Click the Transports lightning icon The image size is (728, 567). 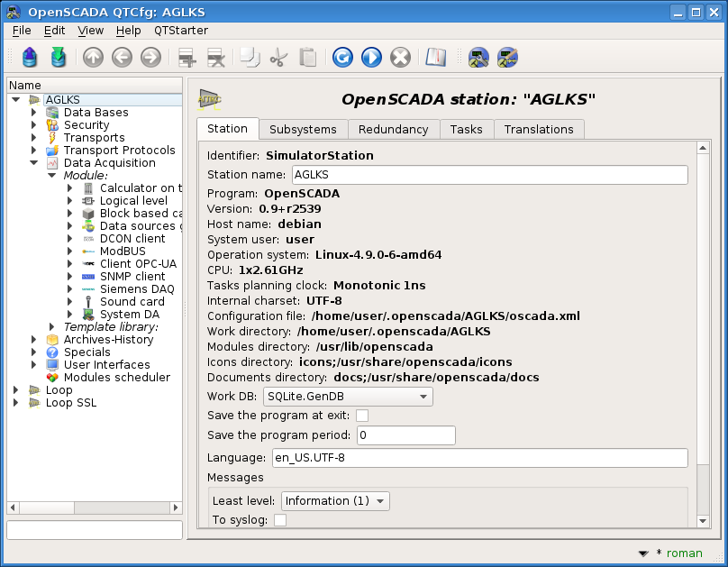point(52,137)
